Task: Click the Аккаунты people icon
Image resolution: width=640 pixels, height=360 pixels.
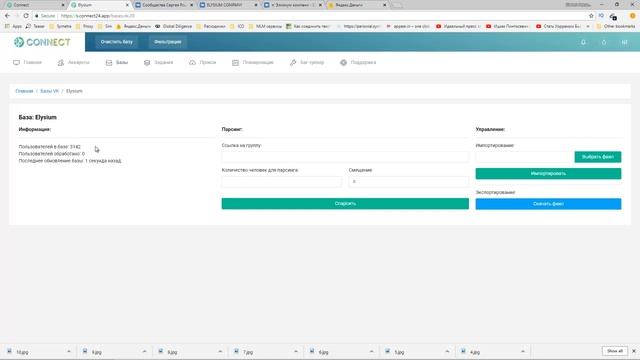Action: [61, 62]
